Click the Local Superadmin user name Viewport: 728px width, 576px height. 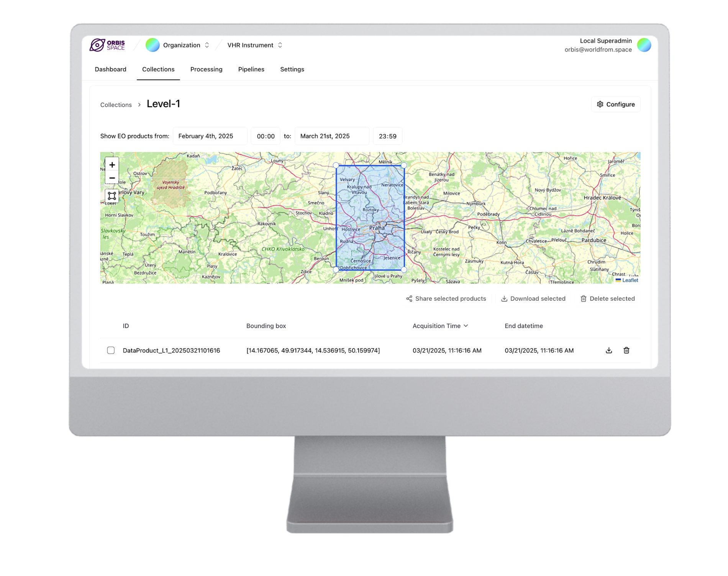605,41
